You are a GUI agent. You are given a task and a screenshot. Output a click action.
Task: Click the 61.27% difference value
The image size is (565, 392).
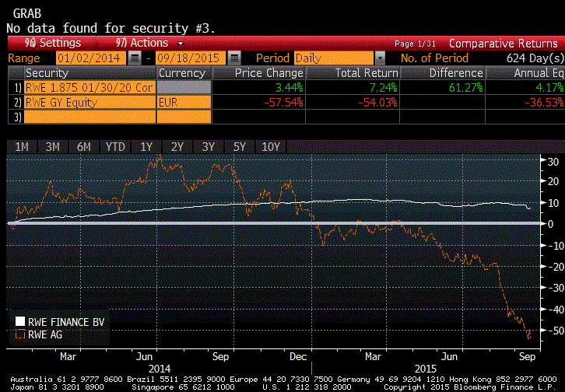pyautogui.click(x=465, y=87)
